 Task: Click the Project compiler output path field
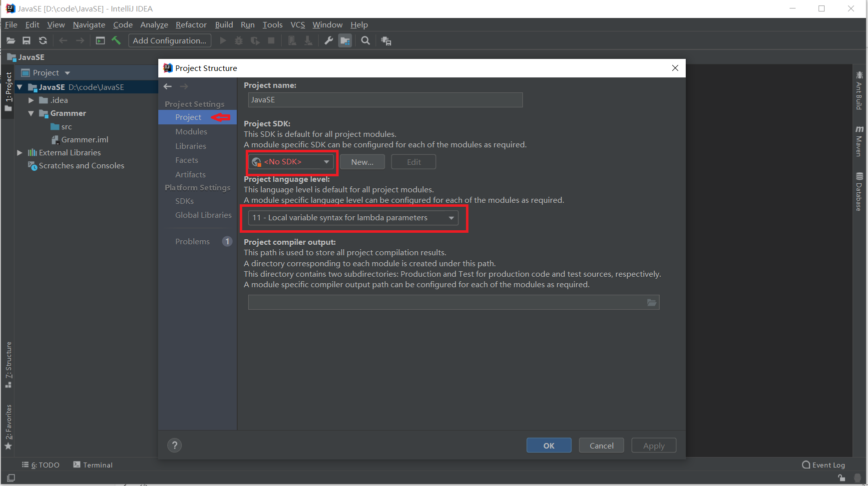pos(453,302)
